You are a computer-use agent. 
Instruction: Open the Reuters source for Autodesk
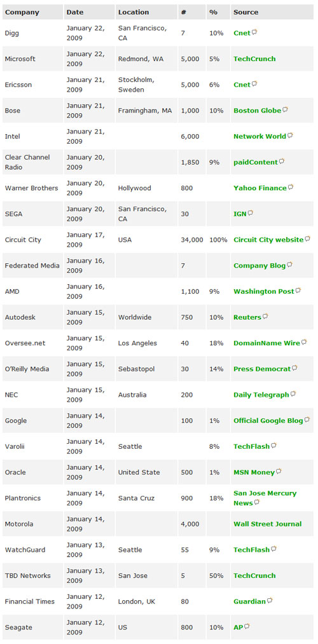point(247,317)
